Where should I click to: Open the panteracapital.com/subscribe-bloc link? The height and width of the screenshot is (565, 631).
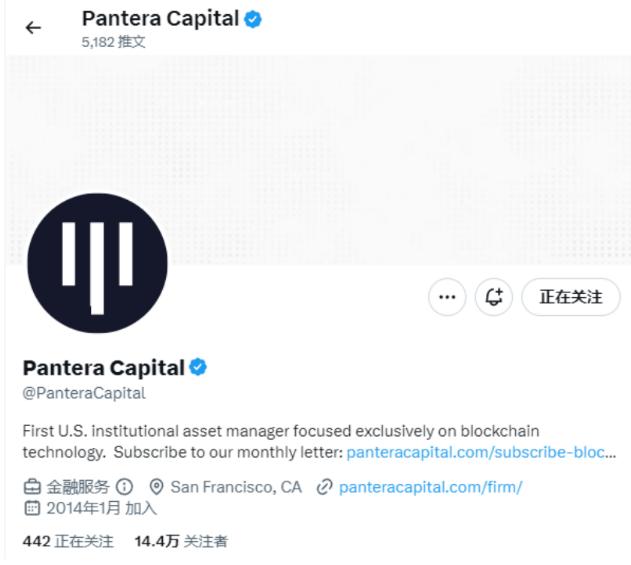(x=481, y=452)
